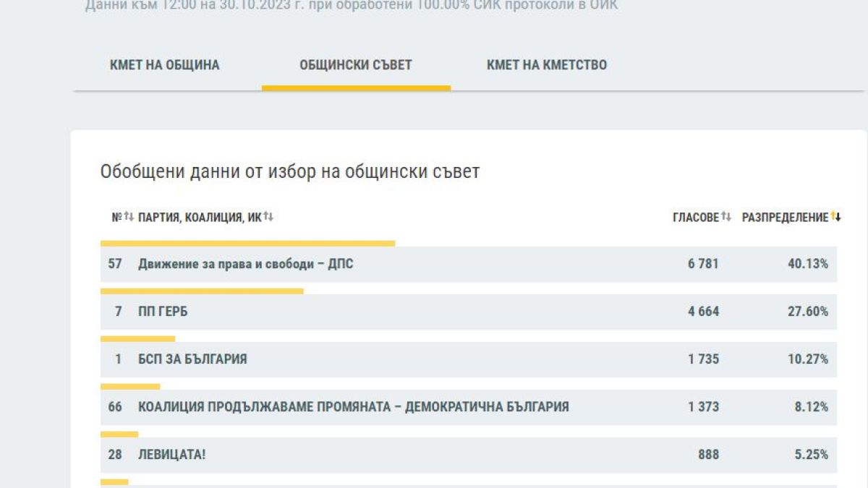
Task: Click the 1 373 votes value
Action: point(704,407)
